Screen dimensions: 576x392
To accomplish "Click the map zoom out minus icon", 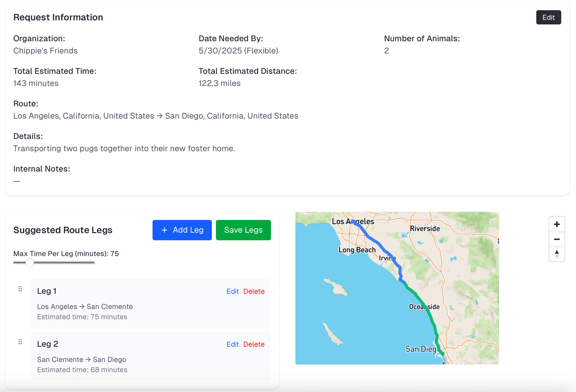I will pos(557,239).
